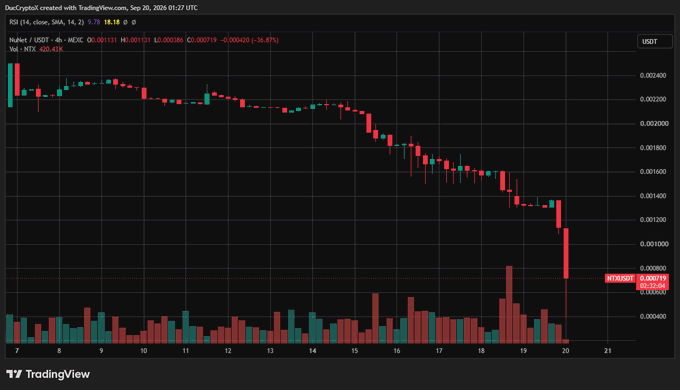This screenshot has width=680, height=390.
Task: Click the 0.000400 price scale label
Action: 653,316
